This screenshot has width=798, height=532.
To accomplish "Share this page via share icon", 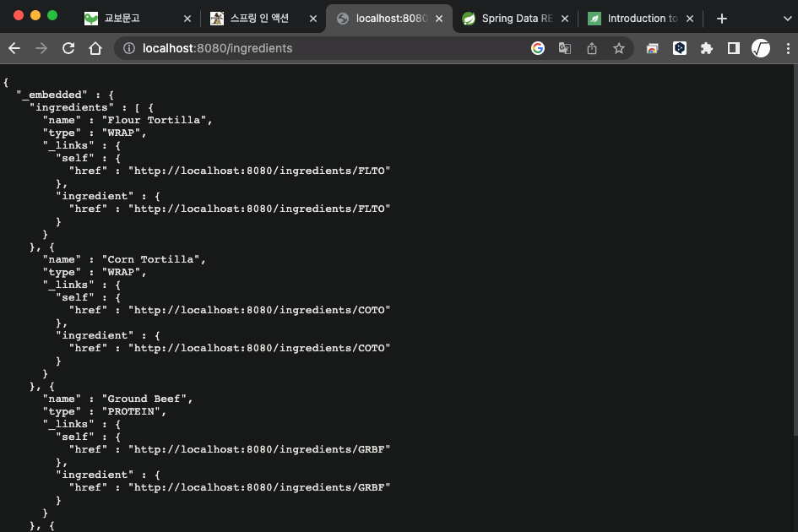I will [x=592, y=48].
